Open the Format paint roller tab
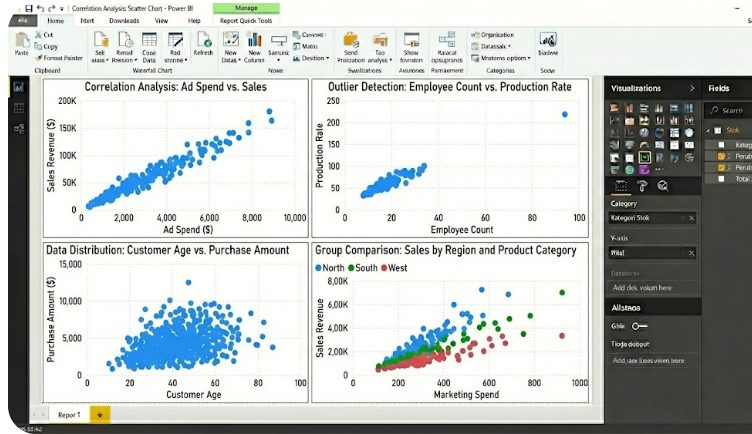This screenshot has width=752, height=434. (643, 185)
